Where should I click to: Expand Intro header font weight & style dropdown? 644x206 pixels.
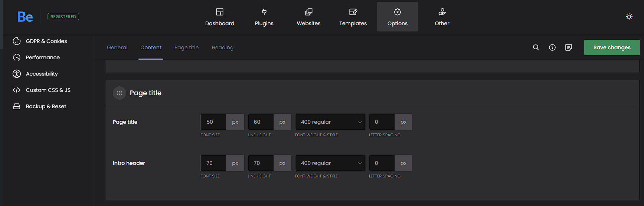pyautogui.click(x=330, y=163)
